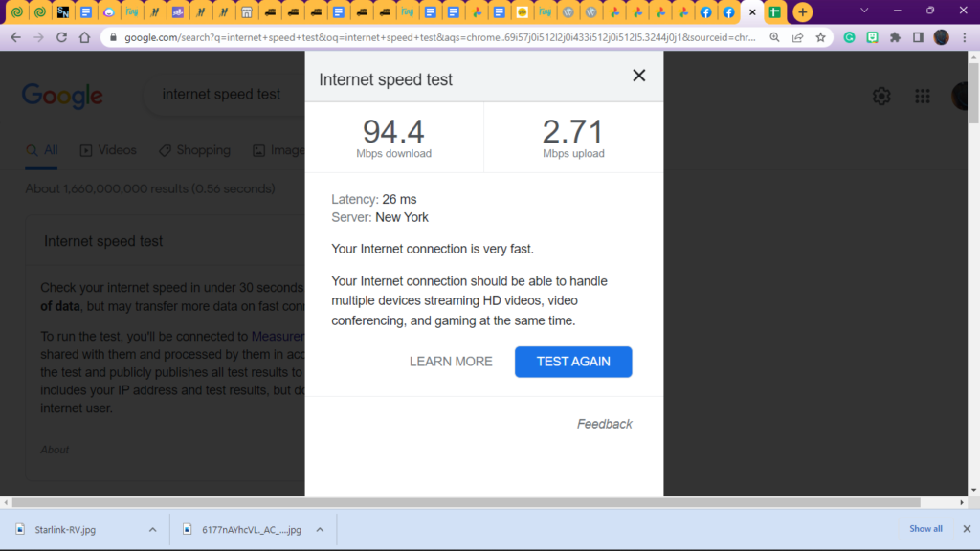Open the 6177nAYhcVL jpg download

pos(252,530)
